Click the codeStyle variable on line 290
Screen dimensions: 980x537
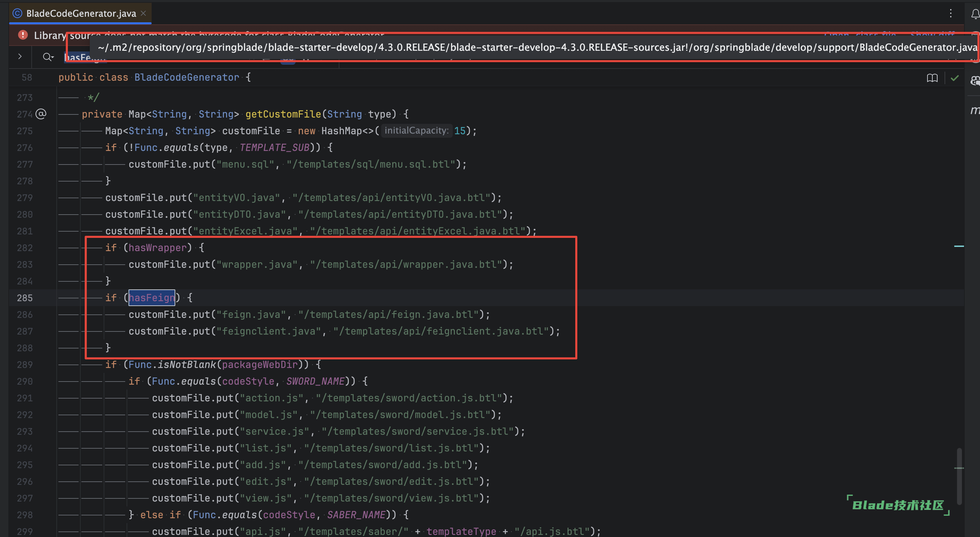(x=248, y=381)
